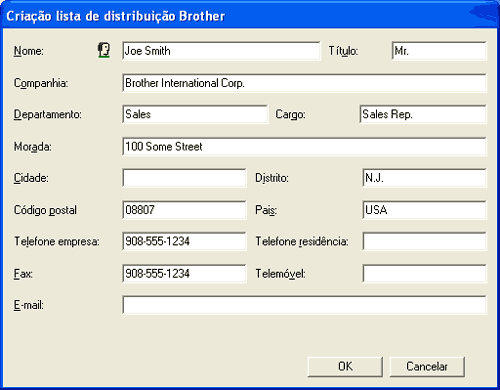The width and height of the screenshot is (500, 390).
Task: Click the Companhia: label
Action: pos(41,83)
